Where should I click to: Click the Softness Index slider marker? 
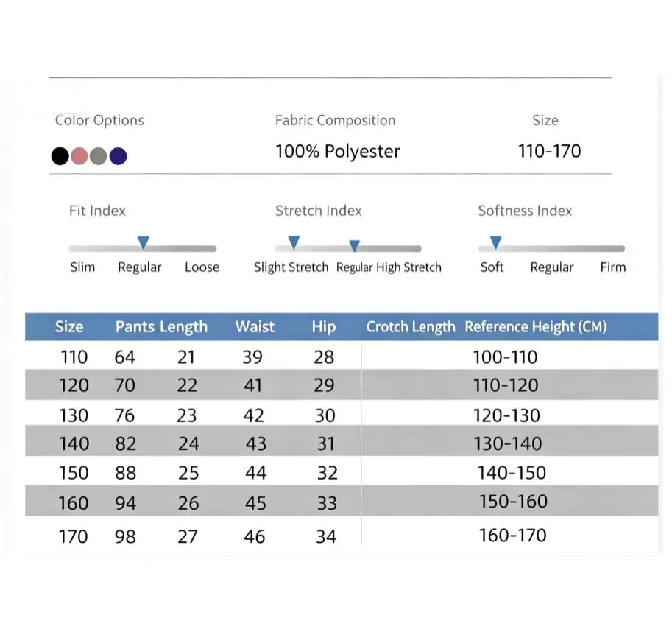[x=495, y=242]
